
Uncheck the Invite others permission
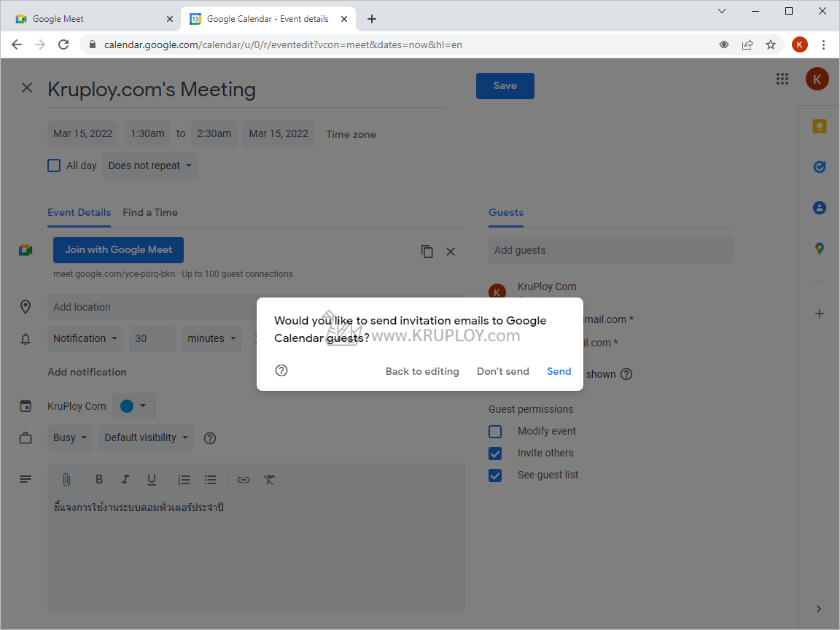[495, 454]
